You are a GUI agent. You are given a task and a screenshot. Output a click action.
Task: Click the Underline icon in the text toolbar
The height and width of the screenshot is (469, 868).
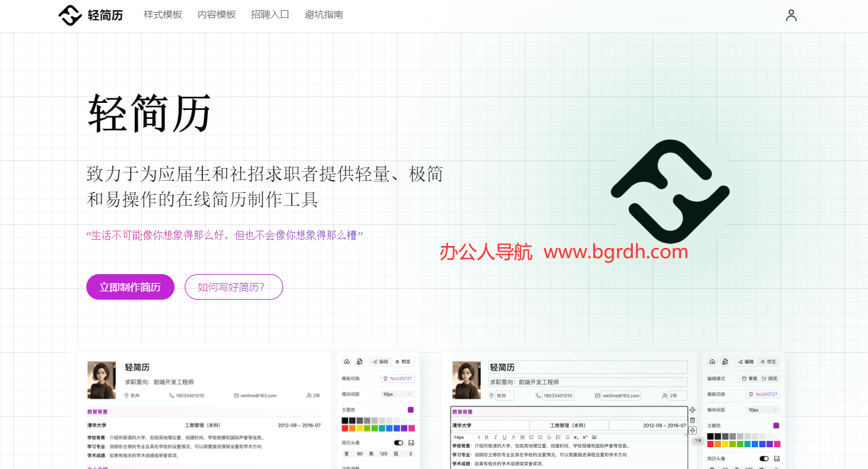(504, 438)
